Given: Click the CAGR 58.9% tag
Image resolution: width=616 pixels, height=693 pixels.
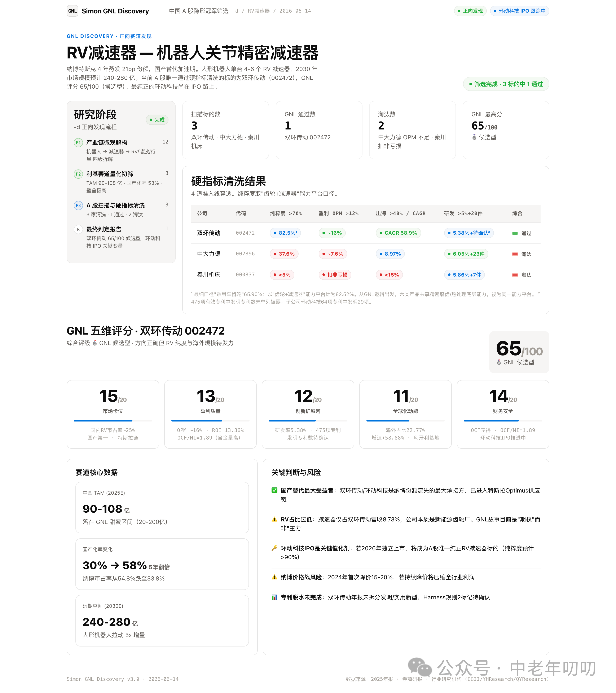Looking at the screenshot, I should click(x=398, y=233).
